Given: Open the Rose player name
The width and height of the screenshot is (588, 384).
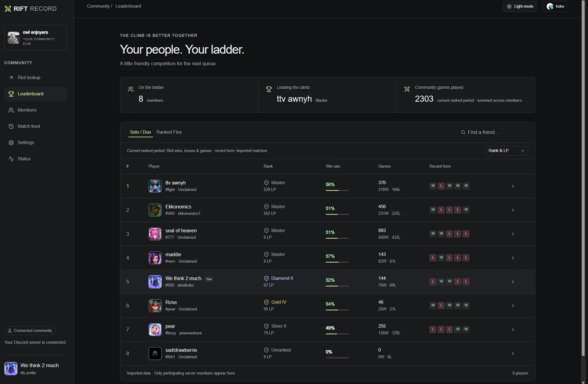Looking at the screenshot, I should click(x=171, y=302).
